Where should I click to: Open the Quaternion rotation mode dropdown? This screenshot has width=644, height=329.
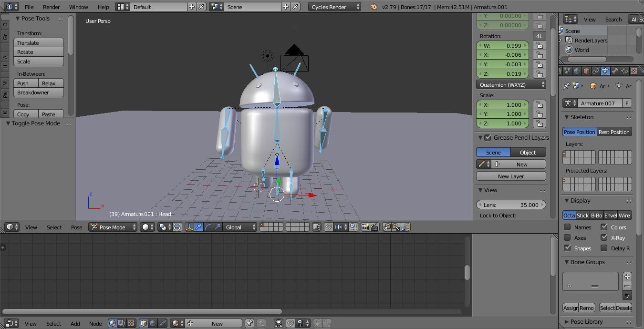click(511, 84)
